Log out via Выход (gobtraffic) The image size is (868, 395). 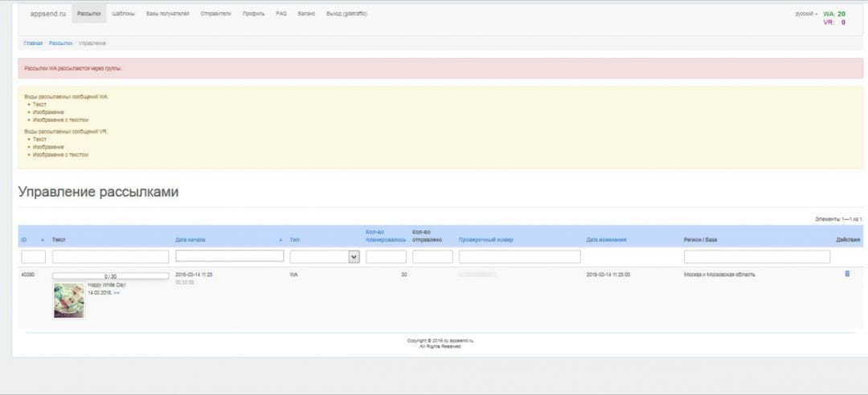coord(346,14)
